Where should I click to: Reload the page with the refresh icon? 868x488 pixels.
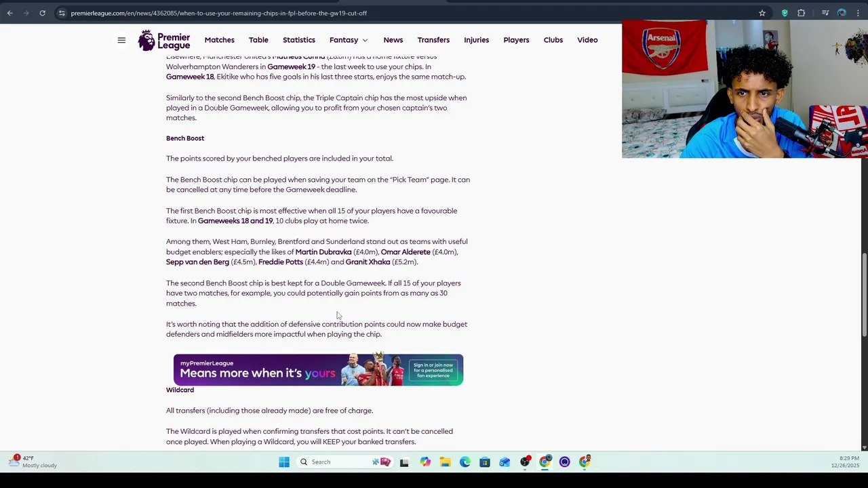point(42,13)
